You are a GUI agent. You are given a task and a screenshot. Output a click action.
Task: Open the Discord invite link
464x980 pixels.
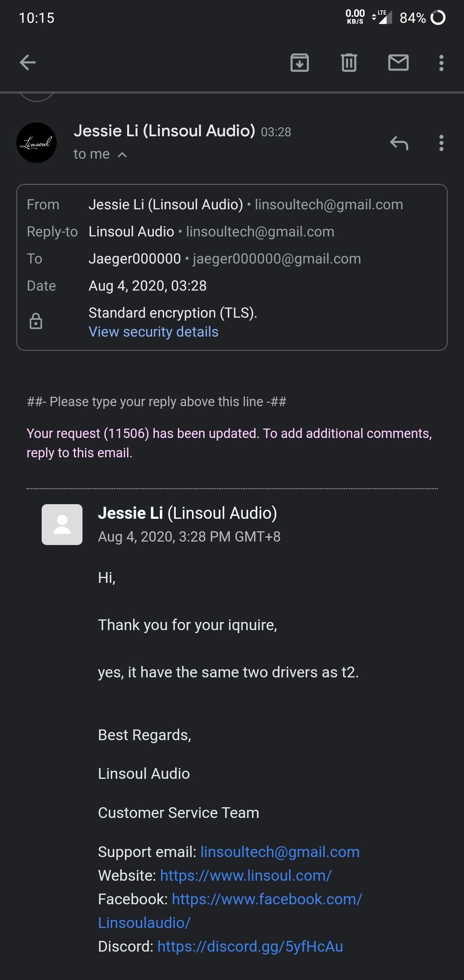[250, 946]
